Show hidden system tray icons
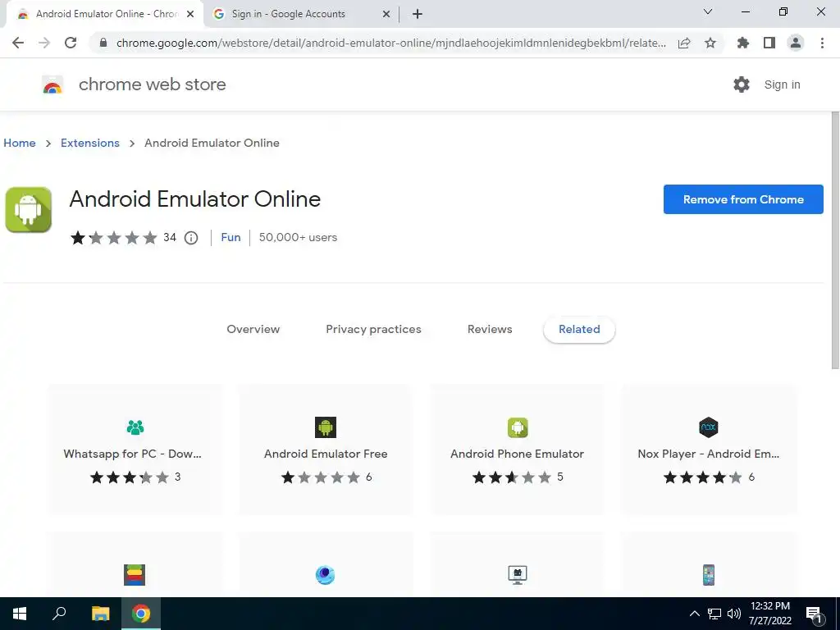This screenshot has height=630, width=840. (694, 614)
